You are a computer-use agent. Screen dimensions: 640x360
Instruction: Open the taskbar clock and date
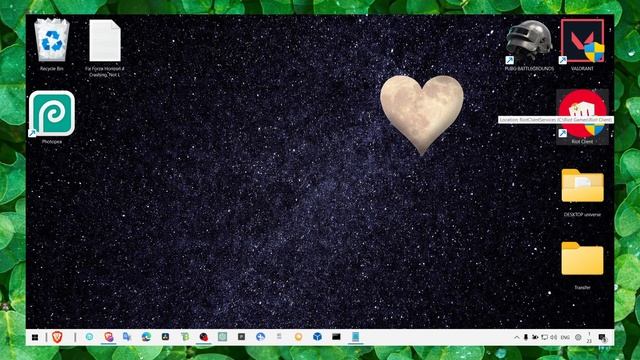tap(589, 337)
